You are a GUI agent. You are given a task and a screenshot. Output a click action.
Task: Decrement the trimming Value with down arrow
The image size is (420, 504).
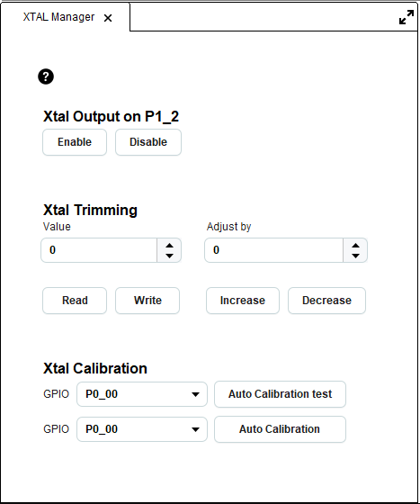169,256
